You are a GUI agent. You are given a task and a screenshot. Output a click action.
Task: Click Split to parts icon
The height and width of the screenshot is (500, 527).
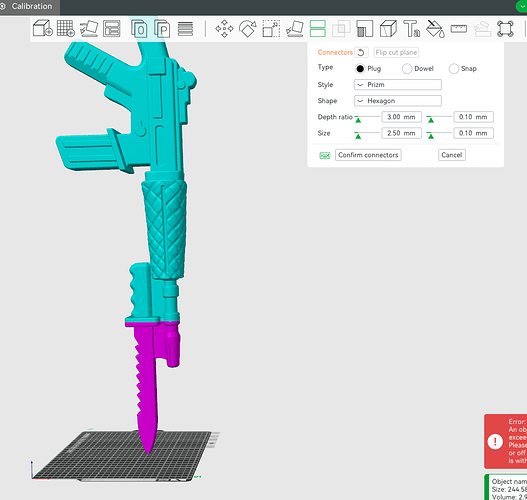[x=162, y=29]
